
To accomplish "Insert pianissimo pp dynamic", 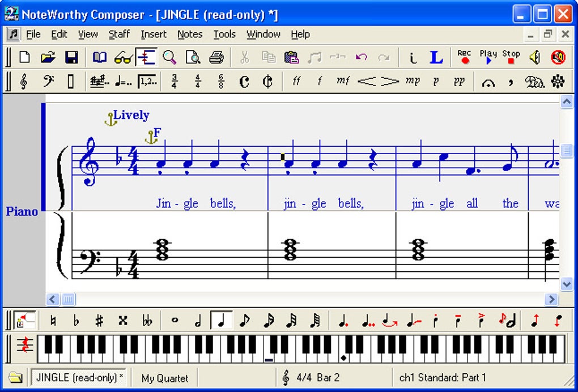I will 459,82.
